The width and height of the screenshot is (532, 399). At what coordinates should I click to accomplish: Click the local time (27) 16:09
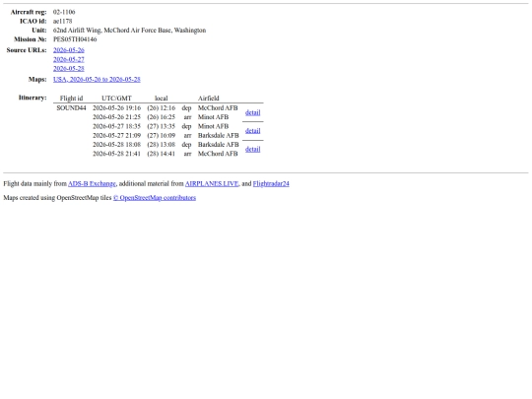(162, 136)
